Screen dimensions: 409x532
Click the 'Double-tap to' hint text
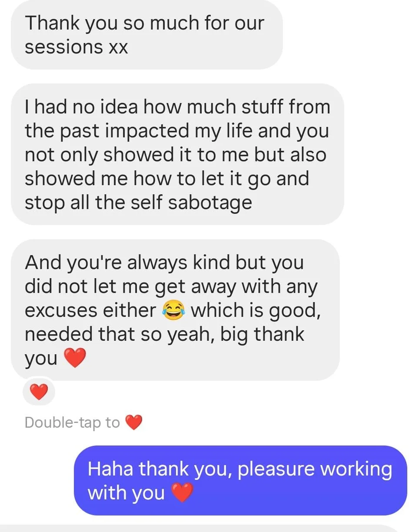(x=72, y=422)
